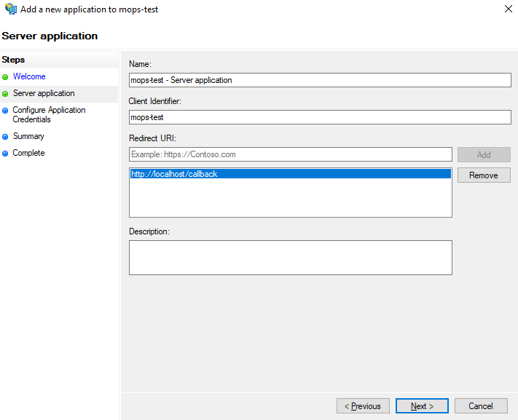The height and width of the screenshot is (420, 518).
Task: Select the http://localhost/callback list entry
Action: 290,174
